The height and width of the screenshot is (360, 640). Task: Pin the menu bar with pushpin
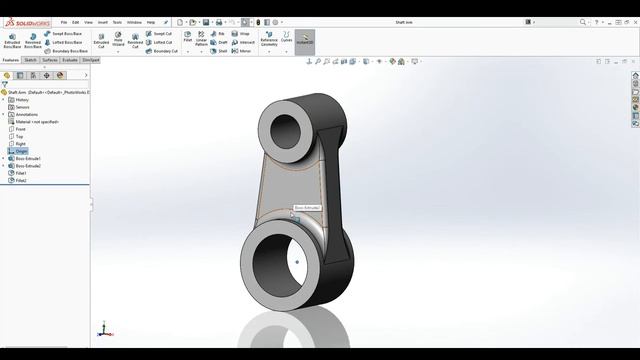click(x=166, y=22)
